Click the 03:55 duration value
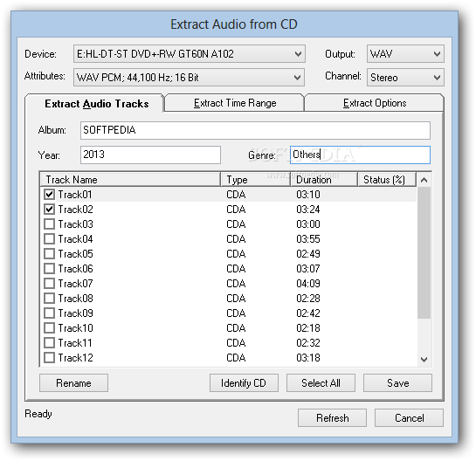 (x=308, y=239)
